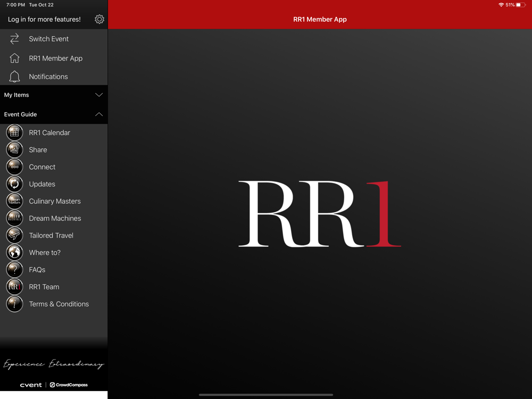
Task: Click the cvent logo in sidebar footer
Action: pos(31,385)
